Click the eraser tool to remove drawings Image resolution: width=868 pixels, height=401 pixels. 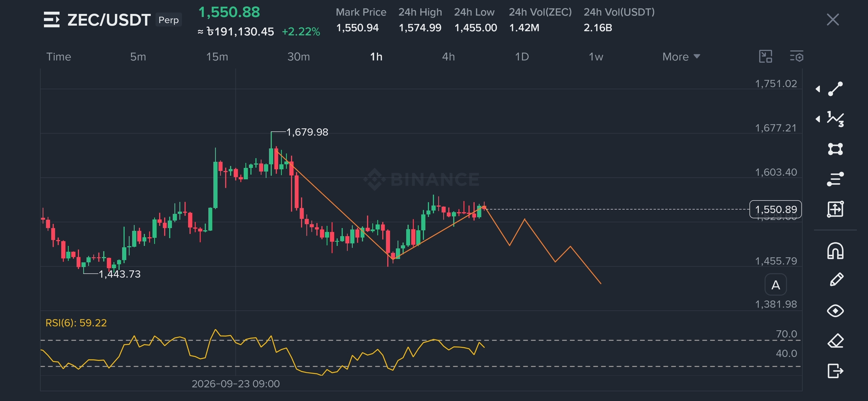835,341
